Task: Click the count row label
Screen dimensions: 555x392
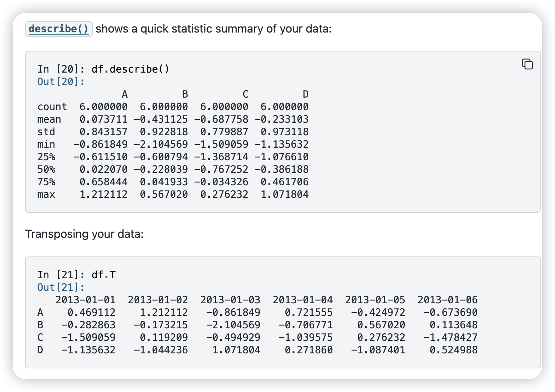Action: point(52,107)
